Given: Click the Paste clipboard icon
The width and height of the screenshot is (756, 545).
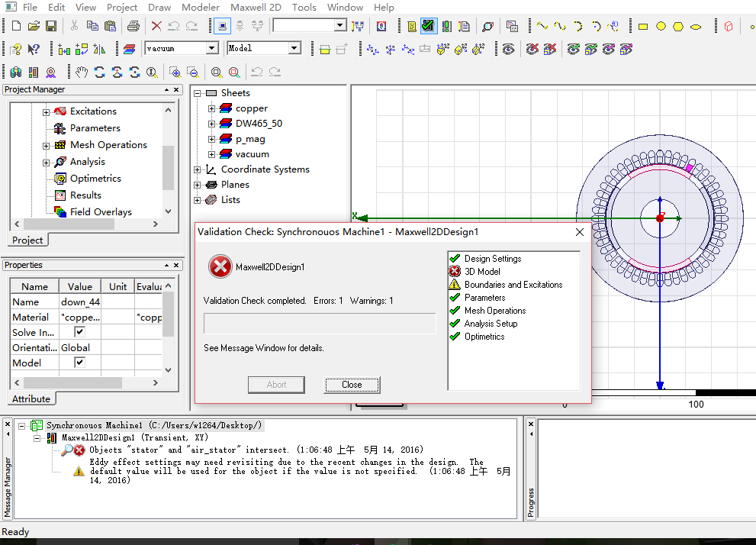Looking at the screenshot, I should coord(111,25).
